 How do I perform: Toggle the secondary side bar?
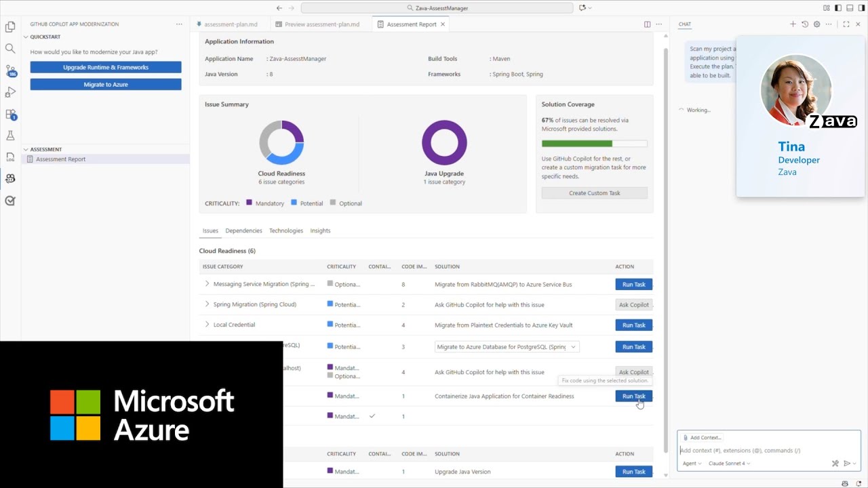861,8
